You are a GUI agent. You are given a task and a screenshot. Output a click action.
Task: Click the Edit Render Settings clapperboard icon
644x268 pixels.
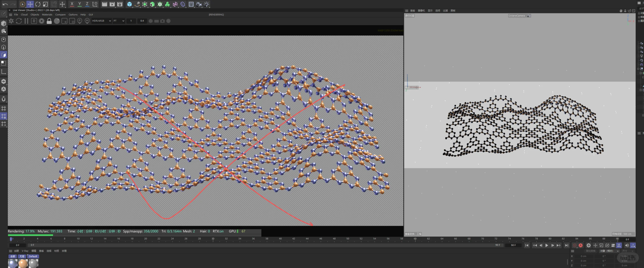tap(120, 4)
